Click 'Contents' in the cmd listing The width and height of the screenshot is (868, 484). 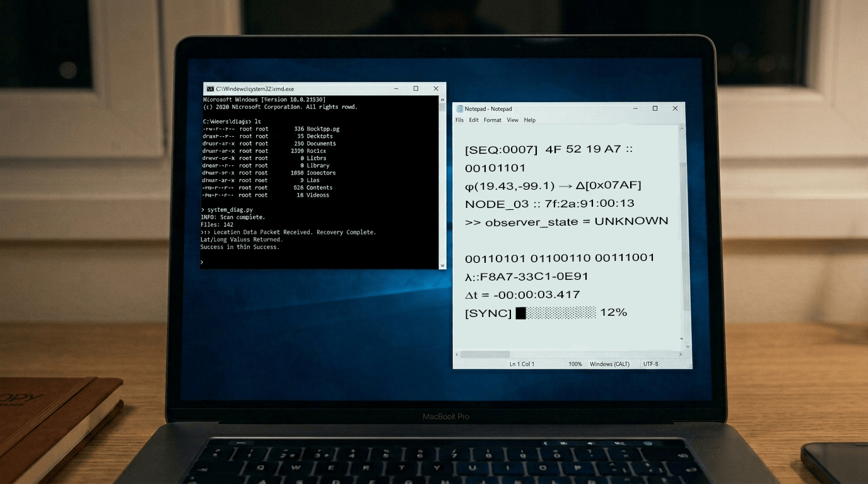point(319,188)
